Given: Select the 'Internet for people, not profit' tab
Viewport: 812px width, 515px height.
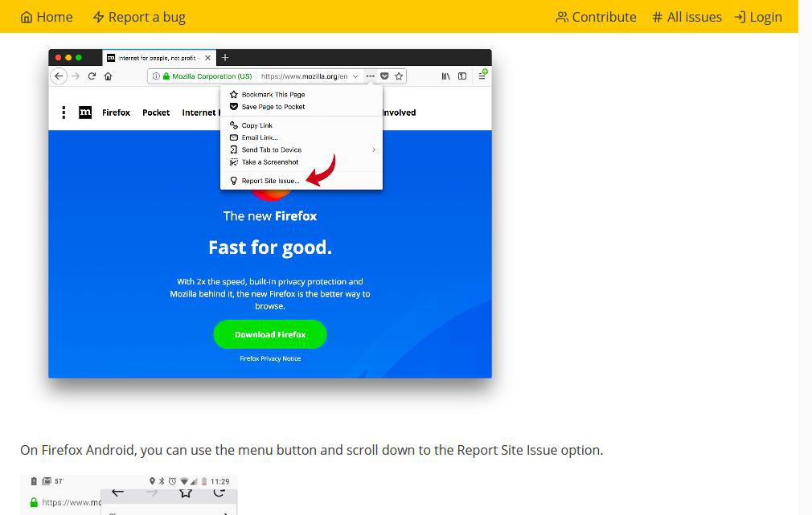Looking at the screenshot, I should tap(158, 58).
